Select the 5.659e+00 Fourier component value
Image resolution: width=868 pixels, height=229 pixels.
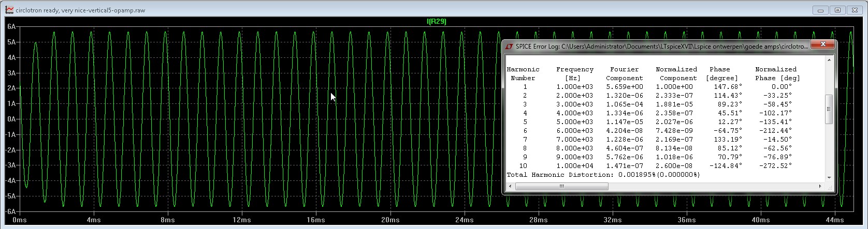[625, 87]
